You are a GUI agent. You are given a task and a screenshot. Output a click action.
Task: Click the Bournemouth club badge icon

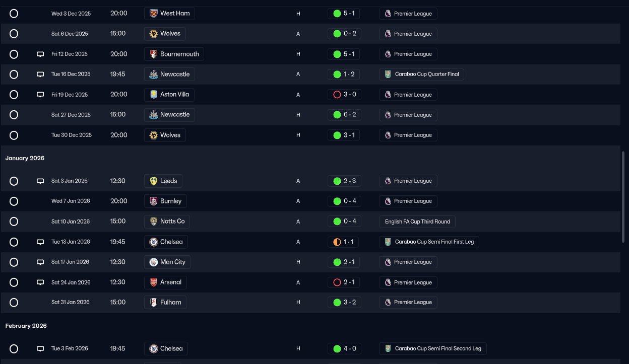pyautogui.click(x=154, y=54)
